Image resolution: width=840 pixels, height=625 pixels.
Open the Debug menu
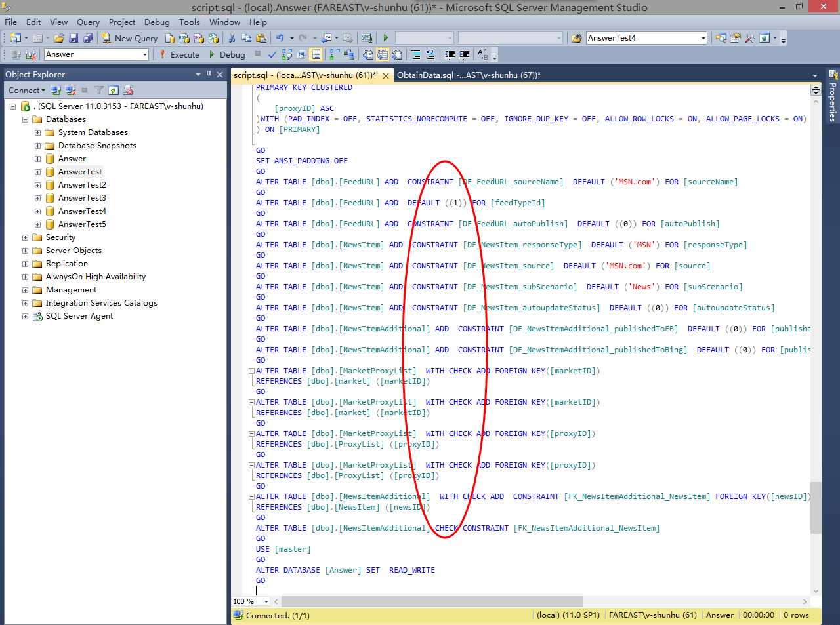(157, 22)
